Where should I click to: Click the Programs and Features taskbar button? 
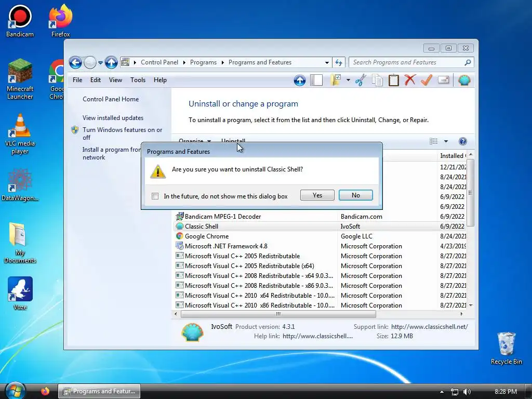99,391
